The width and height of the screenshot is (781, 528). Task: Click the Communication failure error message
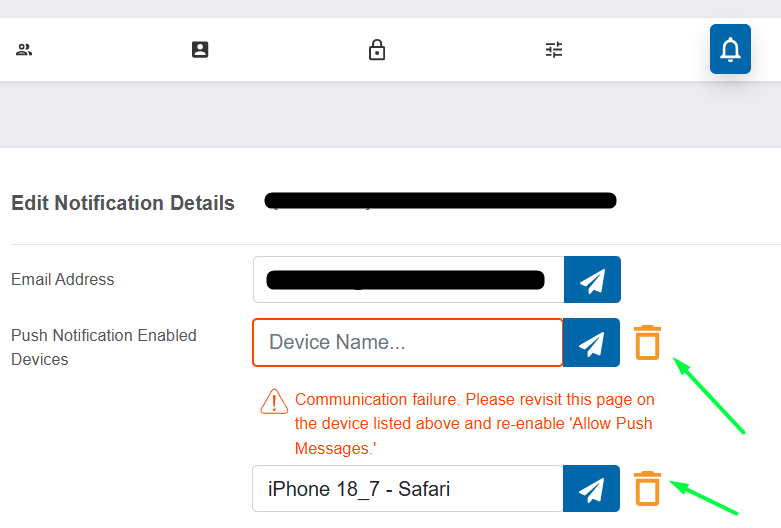pyautogui.click(x=474, y=423)
